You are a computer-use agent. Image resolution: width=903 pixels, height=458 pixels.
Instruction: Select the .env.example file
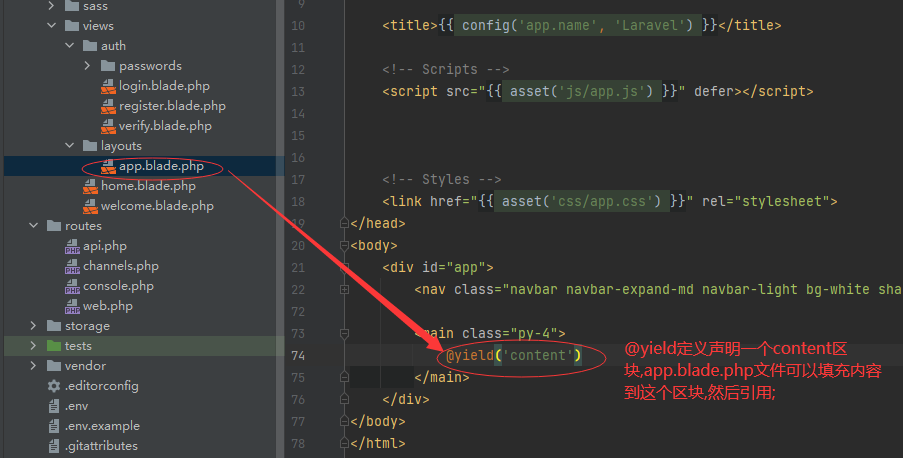point(102,426)
